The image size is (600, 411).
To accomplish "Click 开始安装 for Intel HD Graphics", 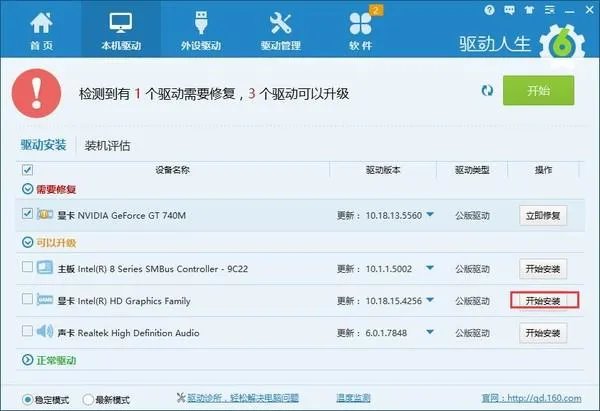I will 543,301.
